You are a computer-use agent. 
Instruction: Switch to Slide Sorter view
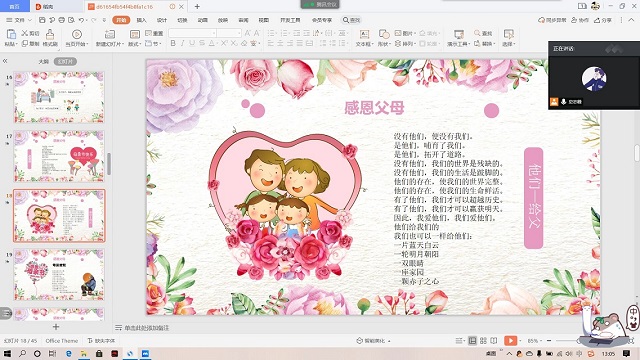(483, 340)
